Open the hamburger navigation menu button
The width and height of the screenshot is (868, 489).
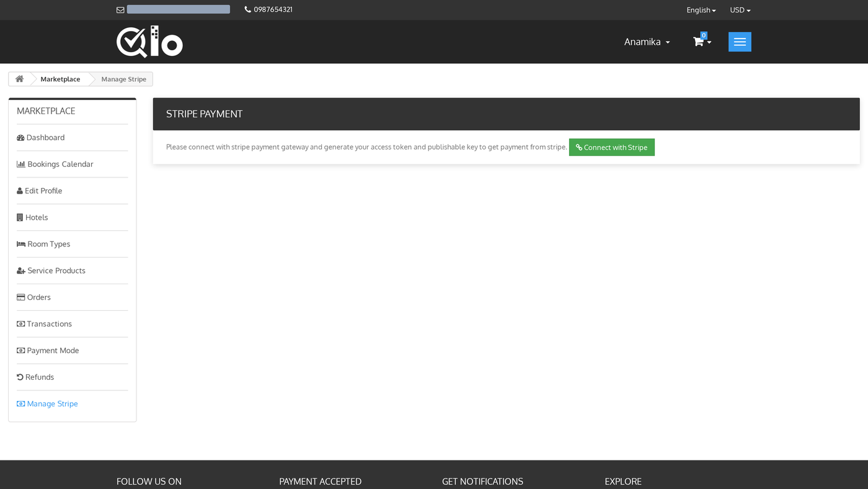coord(740,42)
